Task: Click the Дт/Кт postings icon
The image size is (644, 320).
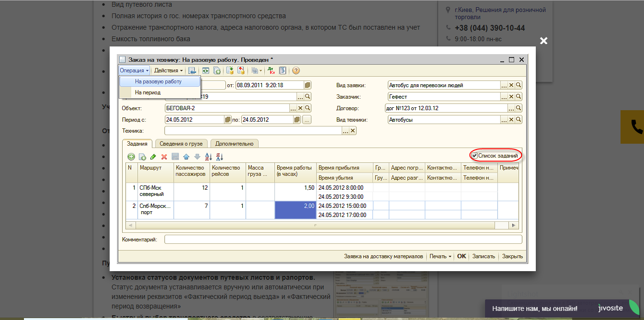Action: 271,70
